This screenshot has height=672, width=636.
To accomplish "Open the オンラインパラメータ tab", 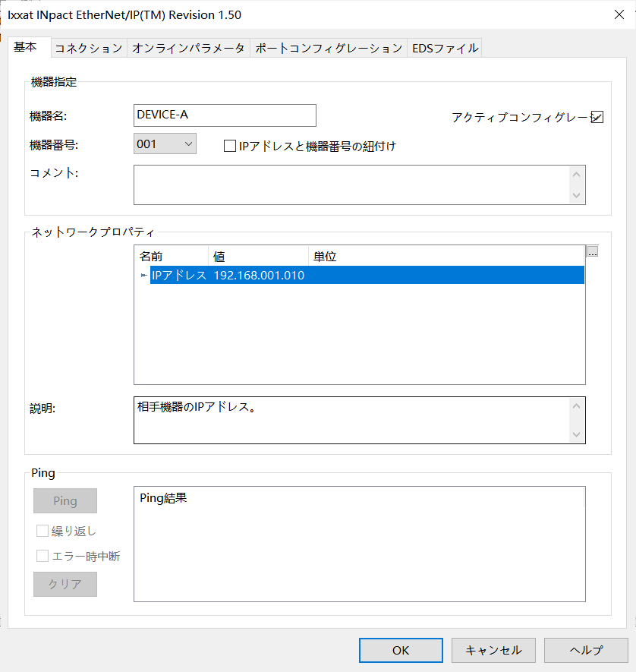I will (x=188, y=48).
